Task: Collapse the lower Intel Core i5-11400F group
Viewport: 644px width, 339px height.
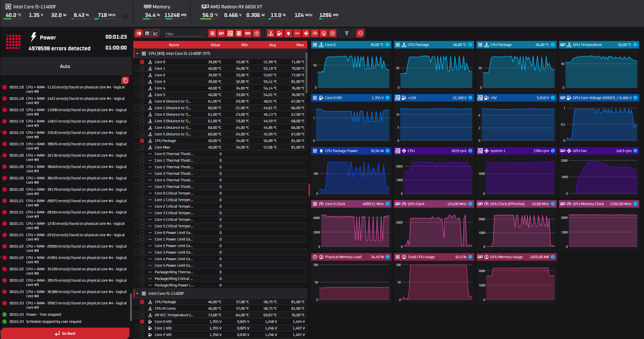Action: tap(137, 294)
